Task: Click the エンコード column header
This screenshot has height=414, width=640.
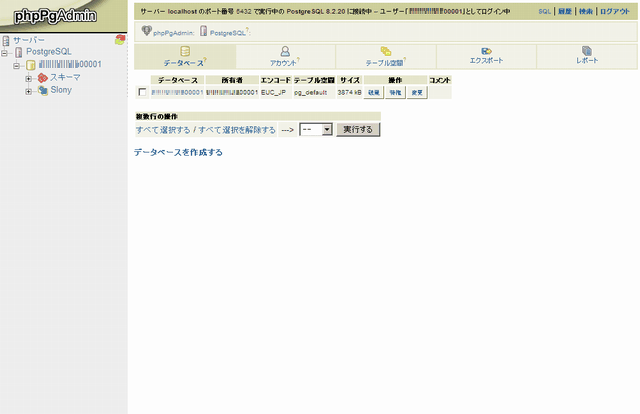Action: (x=276, y=80)
